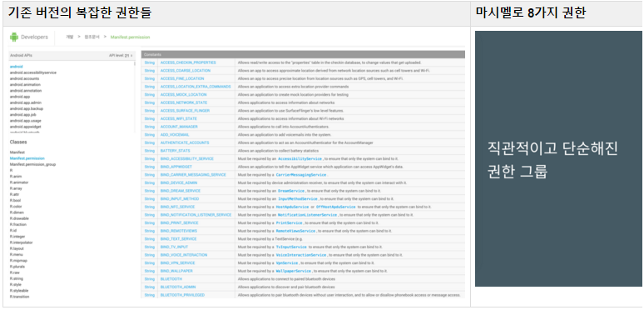The height and width of the screenshot is (310, 644).
Task: Click the ADD_VOICEMAIL constant link
Action: click(176, 135)
